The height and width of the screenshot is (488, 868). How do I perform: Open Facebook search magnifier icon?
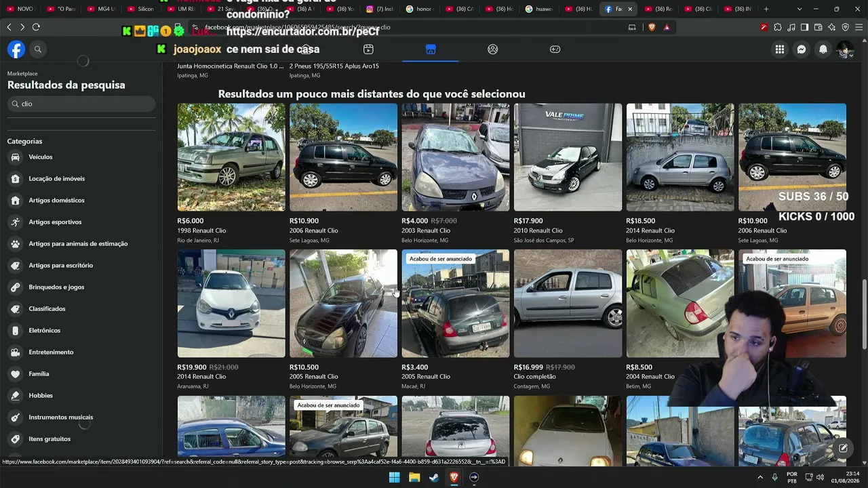(38, 49)
